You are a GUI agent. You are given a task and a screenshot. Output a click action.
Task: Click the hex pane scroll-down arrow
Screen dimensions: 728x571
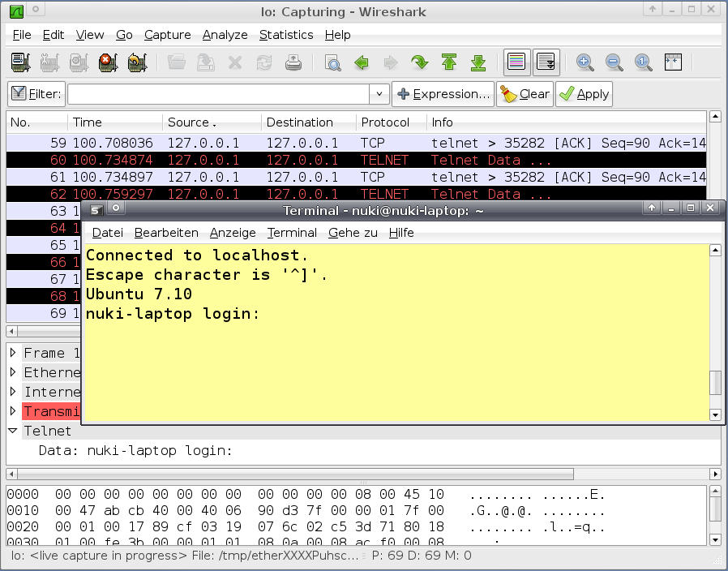(716, 539)
